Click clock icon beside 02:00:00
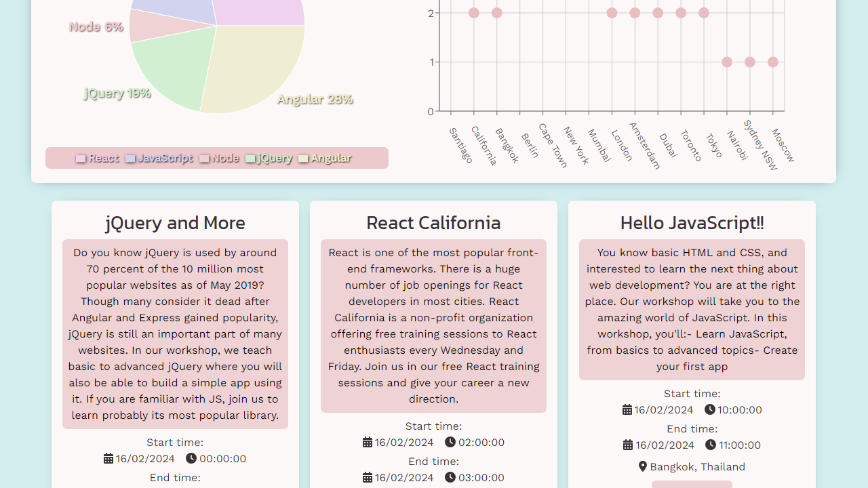Image resolution: width=868 pixels, height=488 pixels. [x=450, y=443]
